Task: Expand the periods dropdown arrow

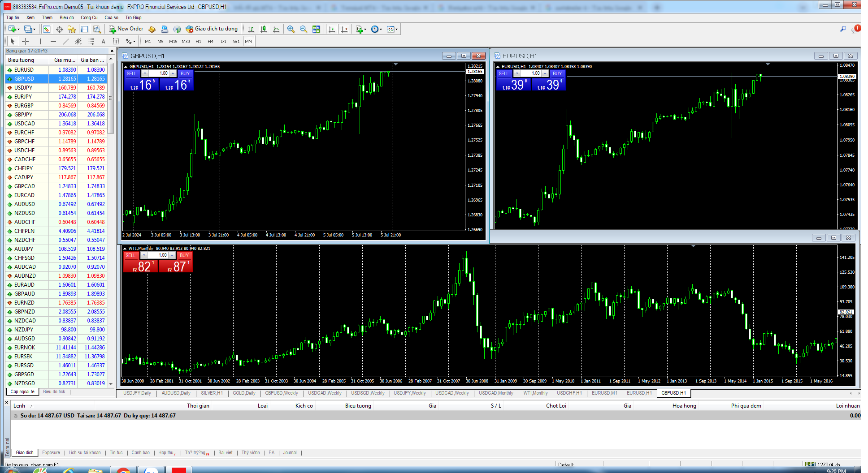Action: click(381, 30)
